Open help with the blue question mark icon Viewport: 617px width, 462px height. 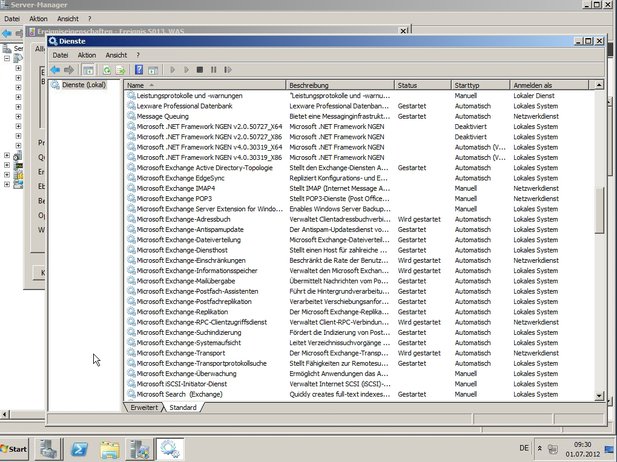click(x=139, y=70)
